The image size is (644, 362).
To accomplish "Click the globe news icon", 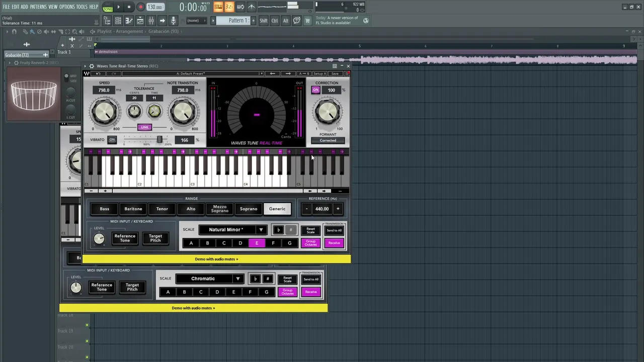I will (x=366, y=21).
